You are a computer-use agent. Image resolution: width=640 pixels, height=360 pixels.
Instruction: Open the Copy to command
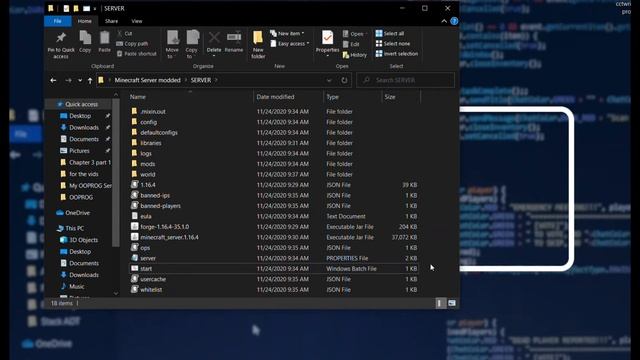(x=191, y=44)
